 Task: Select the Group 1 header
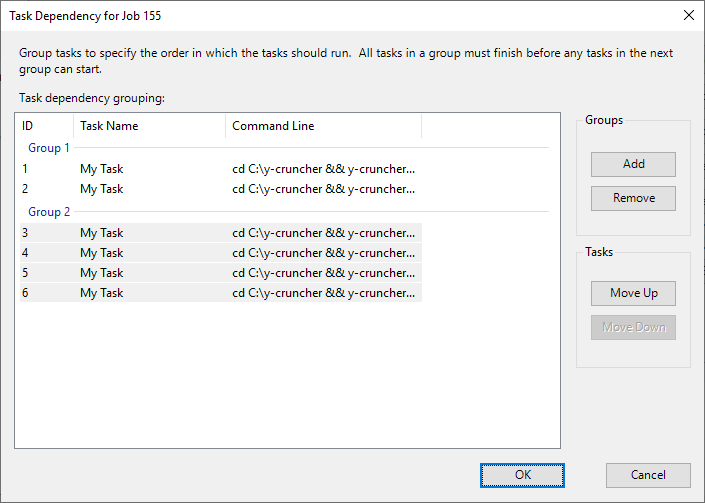click(x=49, y=148)
